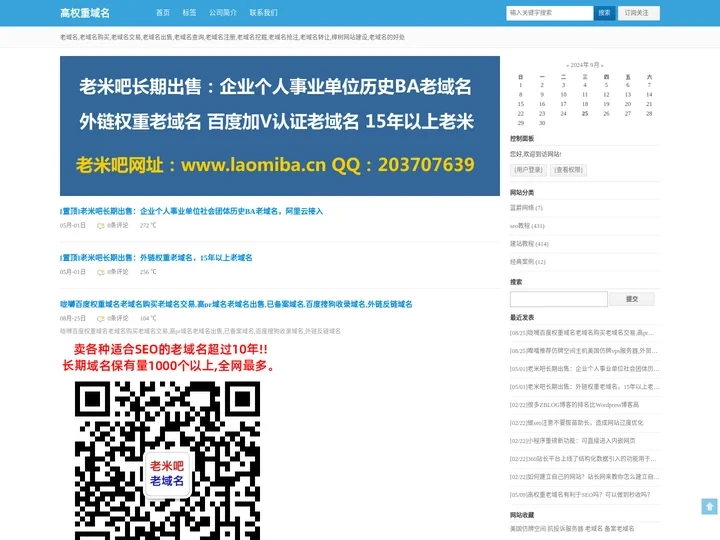Open the 首页 navigation item
The height and width of the screenshot is (540, 720).
pyautogui.click(x=163, y=13)
